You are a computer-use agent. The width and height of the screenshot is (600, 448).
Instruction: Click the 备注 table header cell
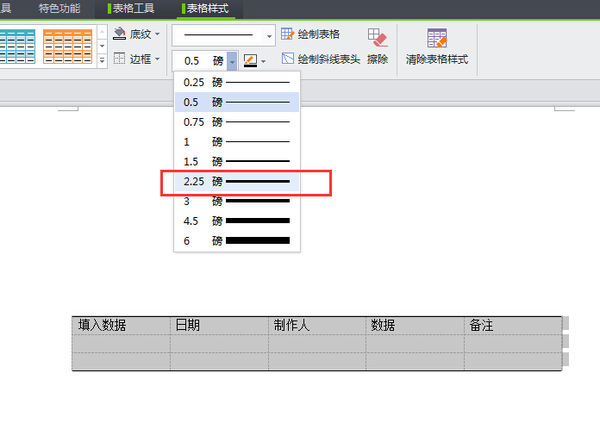[512, 325]
